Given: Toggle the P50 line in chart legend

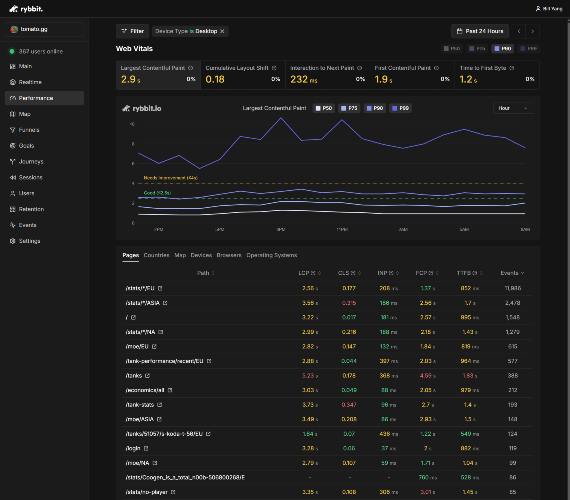Looking at the screenshot, I should (x=324, y=108).
